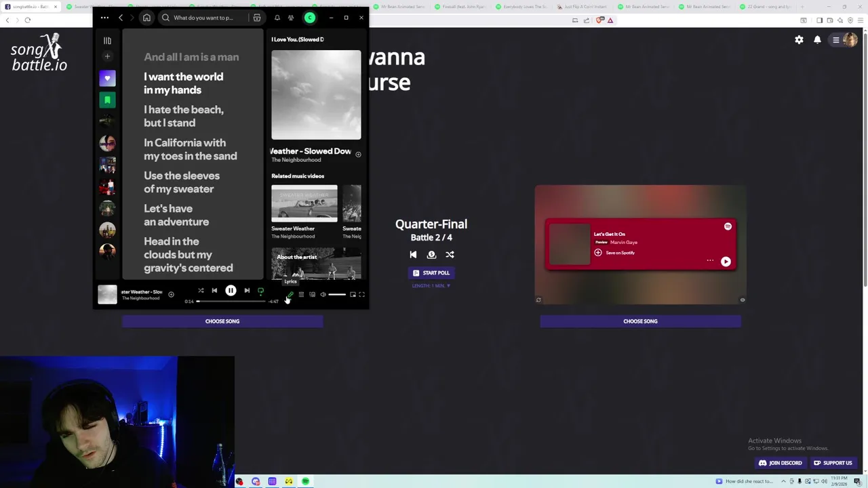Go forward with Spotify's right arrow

point(132,18)
